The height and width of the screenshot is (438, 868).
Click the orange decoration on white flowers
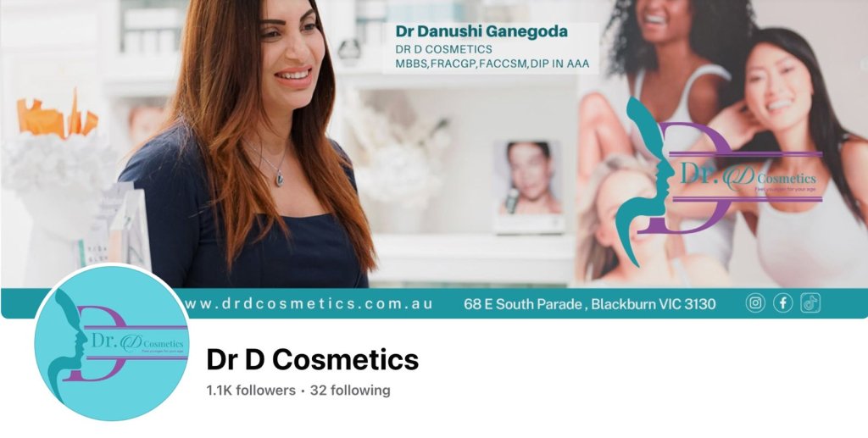[x=57, y=116]
